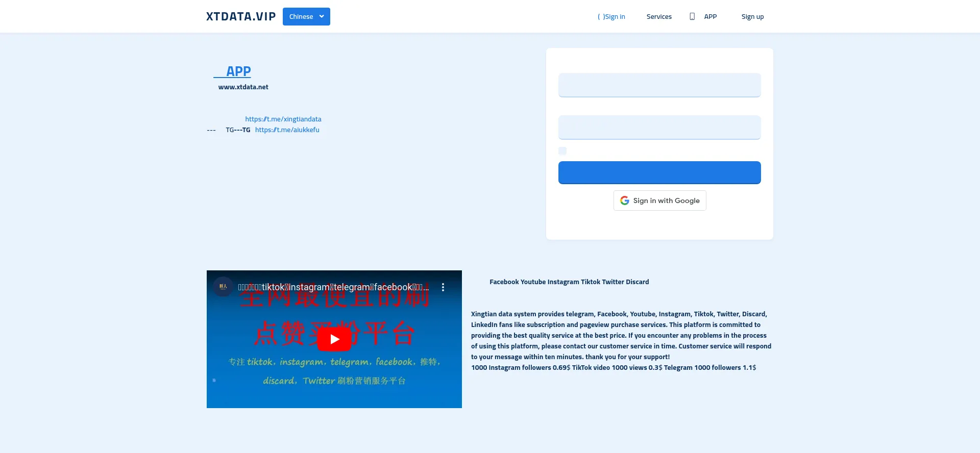The height and width of the screenshot is (453, 980).
Task: Play the embedded YouTube video
Action: coord(334,339)
